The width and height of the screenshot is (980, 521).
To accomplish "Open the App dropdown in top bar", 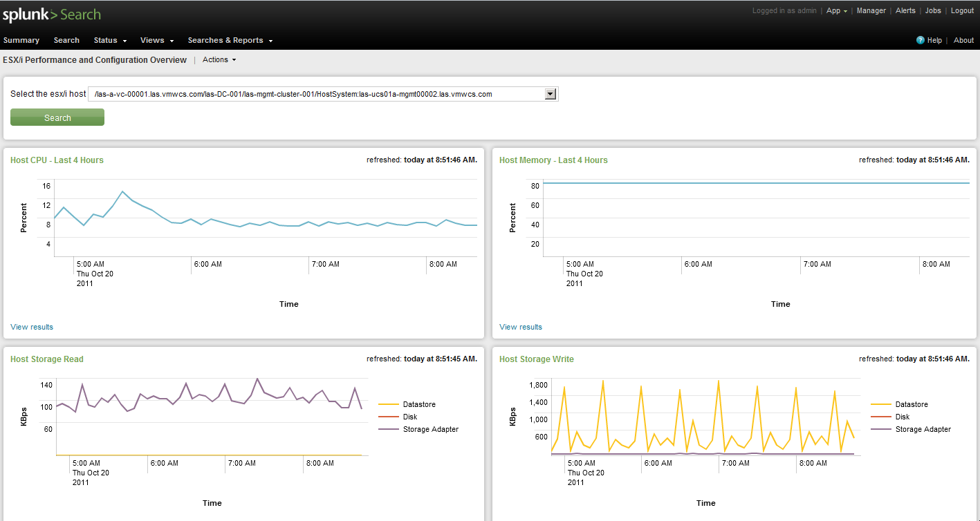I will (x=837, y=11).
